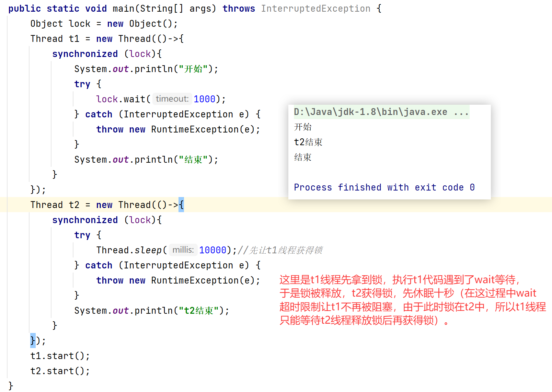
Task: Click the highlighted opening brace of t2 lambda
Action: point(181,205)
